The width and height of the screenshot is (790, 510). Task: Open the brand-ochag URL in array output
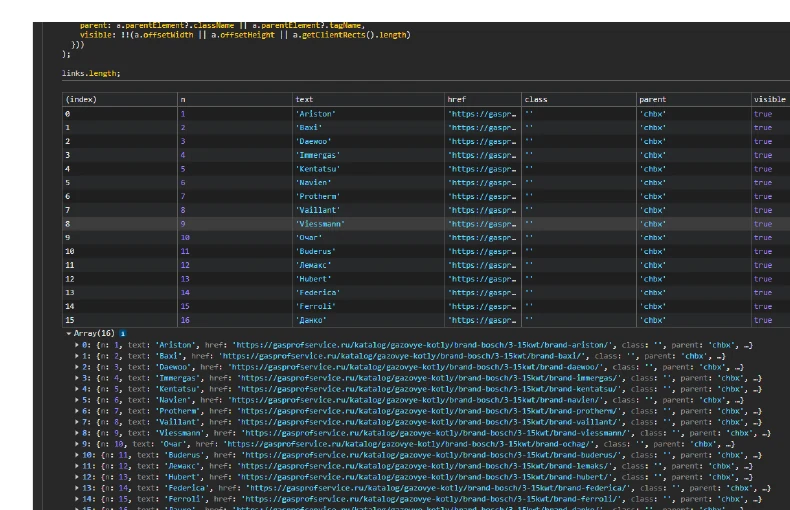(x=408, y=444)
